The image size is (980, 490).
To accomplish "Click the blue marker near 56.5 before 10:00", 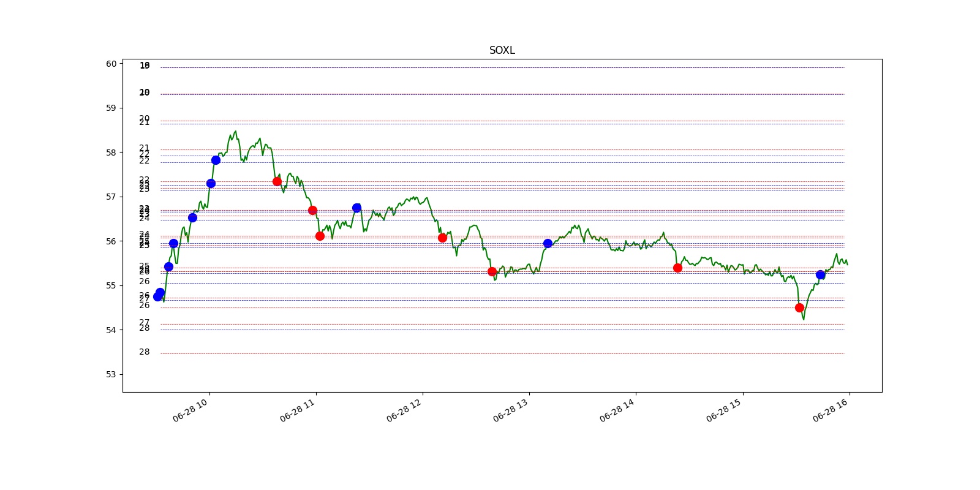I will (x=192, y=217).
